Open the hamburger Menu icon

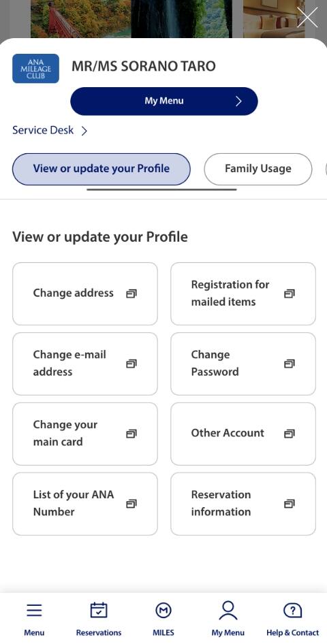click(34, 611)
